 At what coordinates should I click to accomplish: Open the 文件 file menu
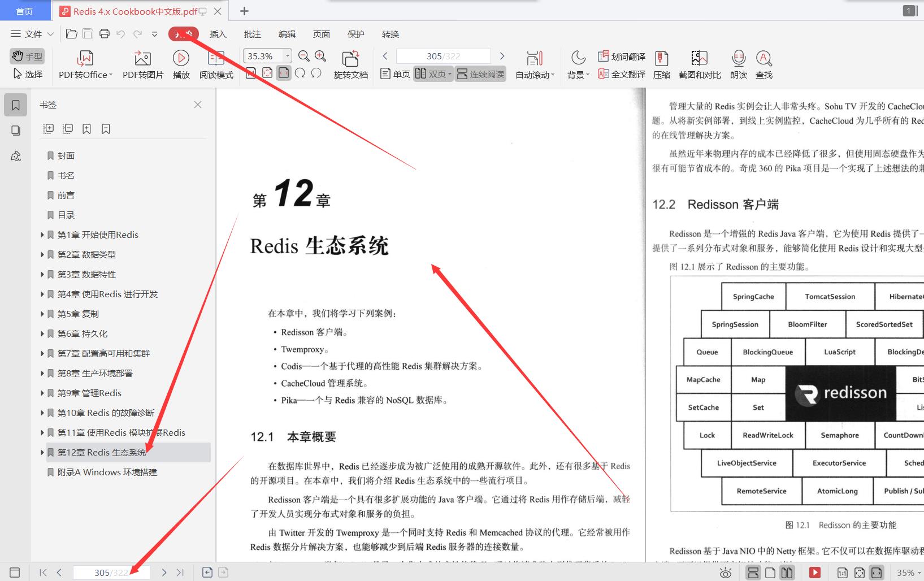(32, 34)
